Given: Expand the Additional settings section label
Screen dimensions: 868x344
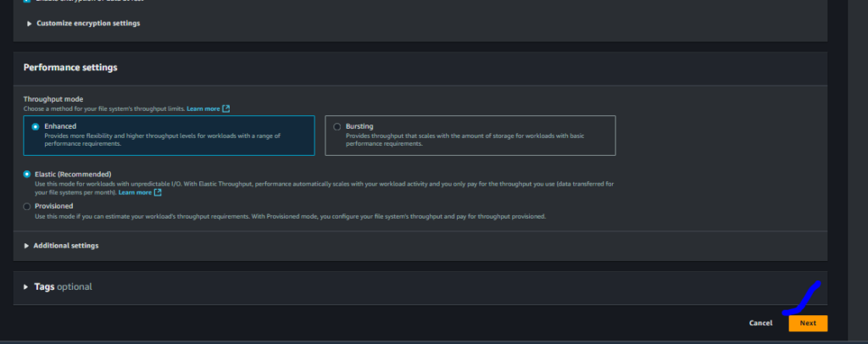Looking at the screenshot, I should [x=66, y=246].
